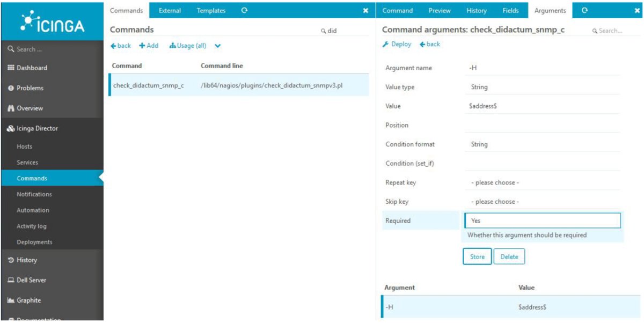The image size is (644, 323).
Task: Go back in Commands list pane
Action: (x=121, y=46)
